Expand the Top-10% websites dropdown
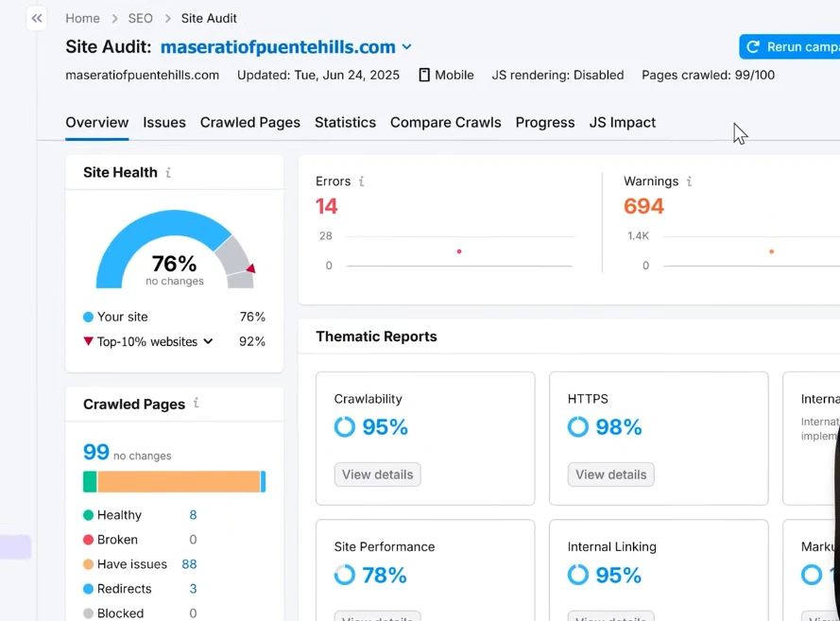 click(209, 341)
